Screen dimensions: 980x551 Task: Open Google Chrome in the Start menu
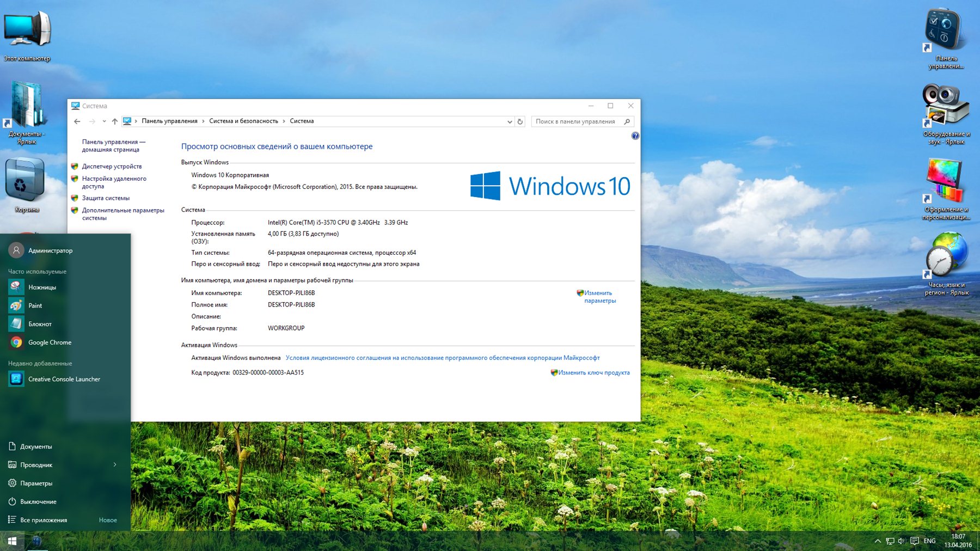49,342
